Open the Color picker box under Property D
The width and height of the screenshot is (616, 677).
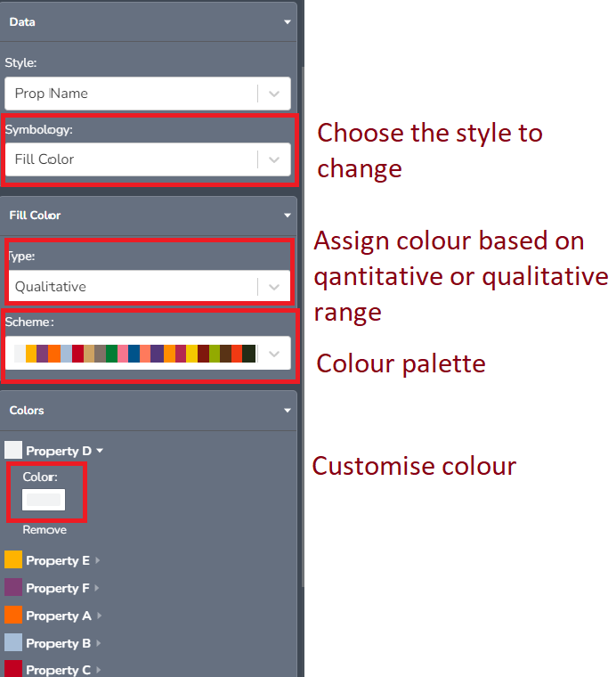pyautogui.click(x=44, y=500)
